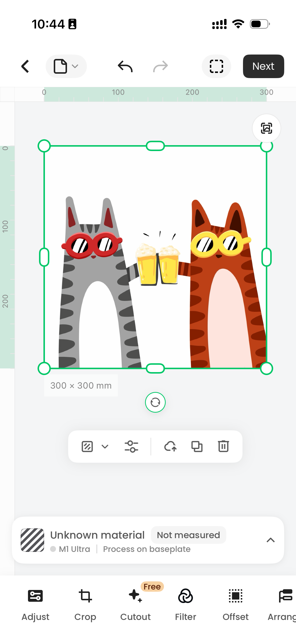Image resolution: width=296 pixels, height=644 pixels.
Task: Expand the processing mode chevron
Action: click(x=105, y=447)
